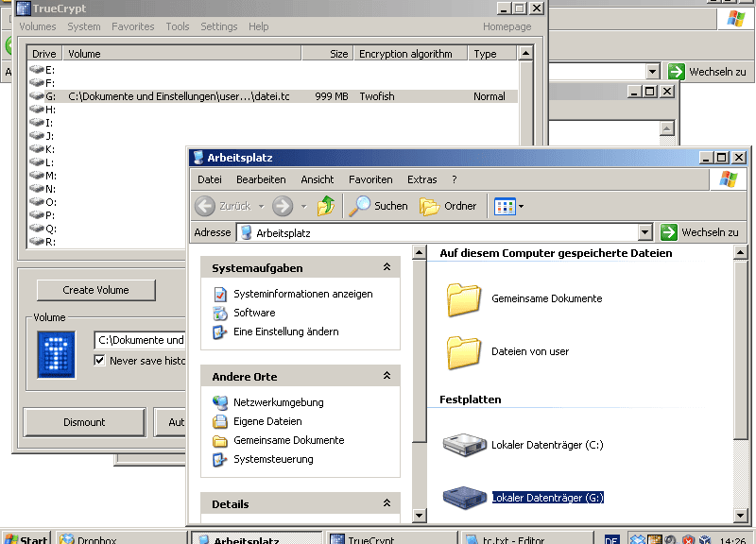This screenshot has width=756, height=544.
Task: Open Datei menu in Arbeitsplatz
Action: [210, 179]
